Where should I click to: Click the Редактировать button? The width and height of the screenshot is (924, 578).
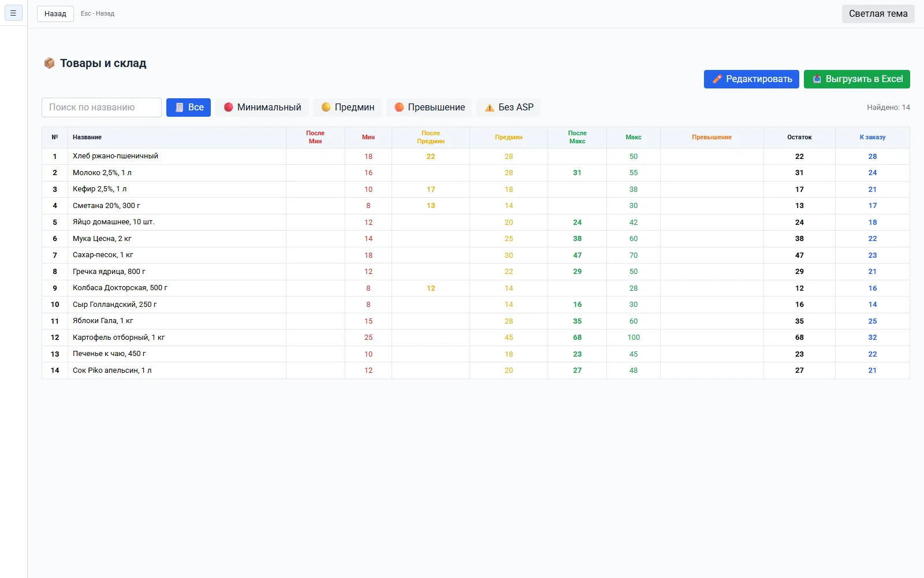pyautogui.click(x=751, y=79)
